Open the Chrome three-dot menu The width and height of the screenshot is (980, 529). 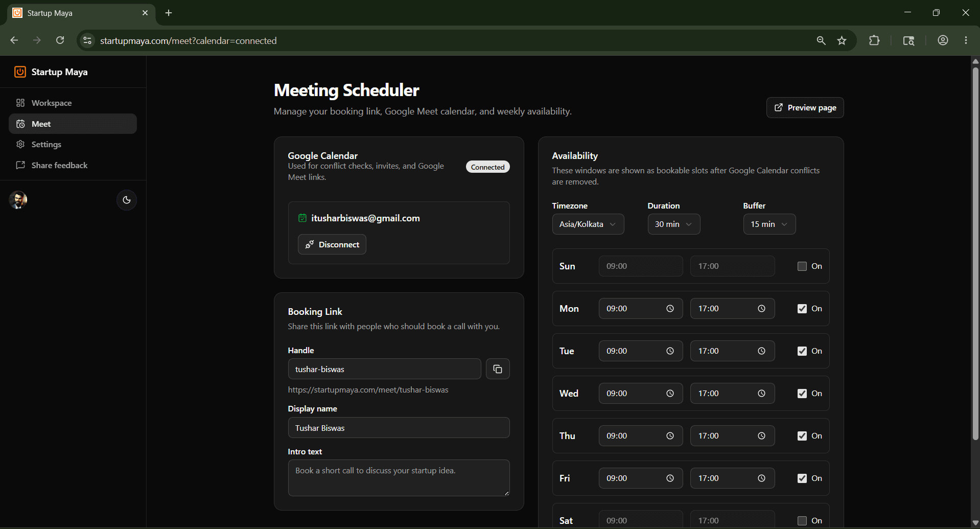point(966,40)
